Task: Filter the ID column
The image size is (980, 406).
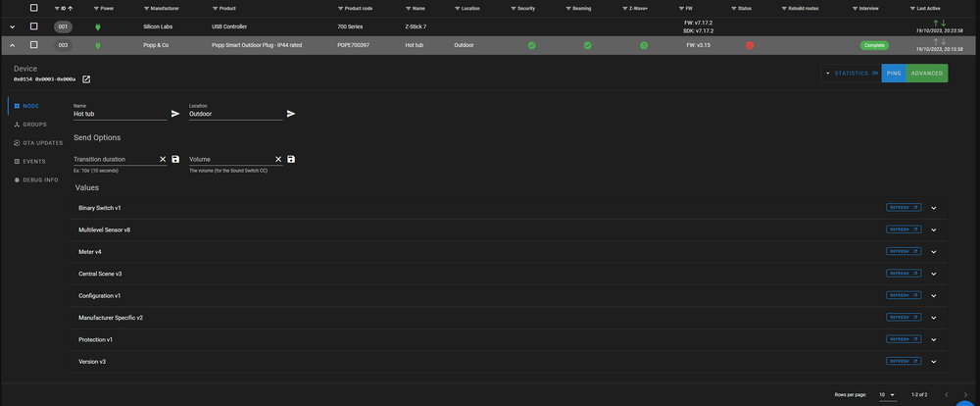Action: (x=57, y=9)
